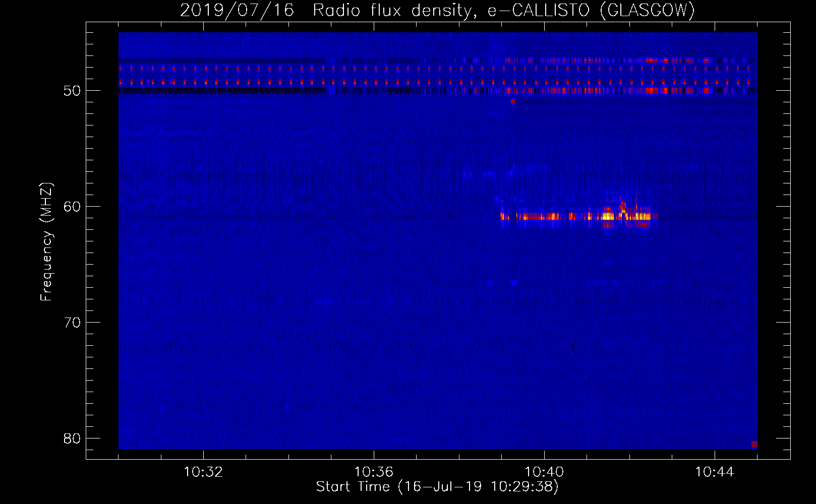The image size is (816, 504).
Task: Click the 60 frequency tick label
Action: 72,207
